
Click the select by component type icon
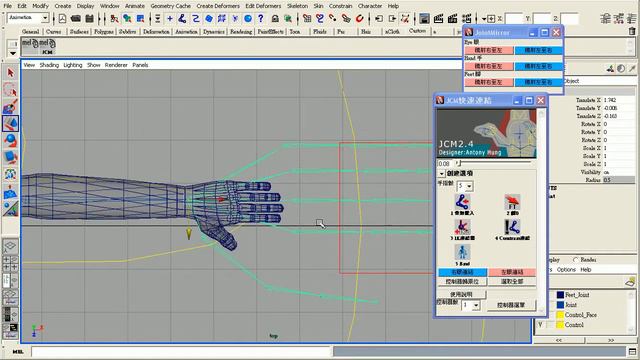tap(140, 18)
